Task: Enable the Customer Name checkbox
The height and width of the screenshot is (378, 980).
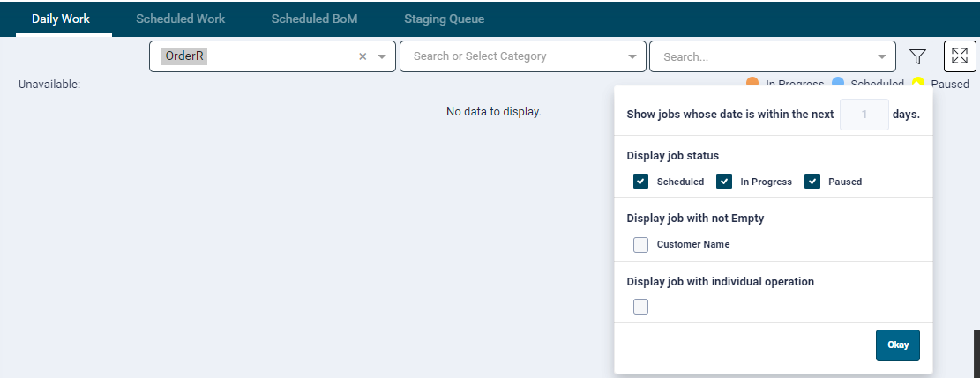Action: click(x=641, y=245)
